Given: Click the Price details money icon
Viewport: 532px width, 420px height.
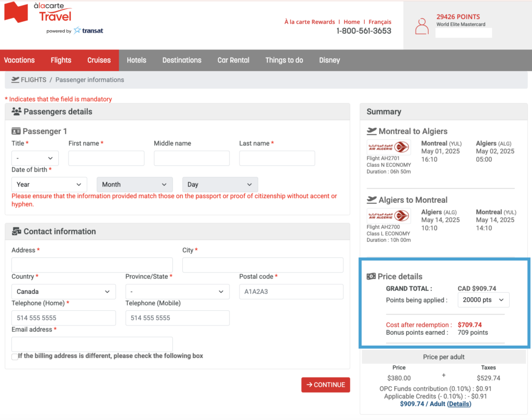Looking at the screenshot, I should (371, 277).
